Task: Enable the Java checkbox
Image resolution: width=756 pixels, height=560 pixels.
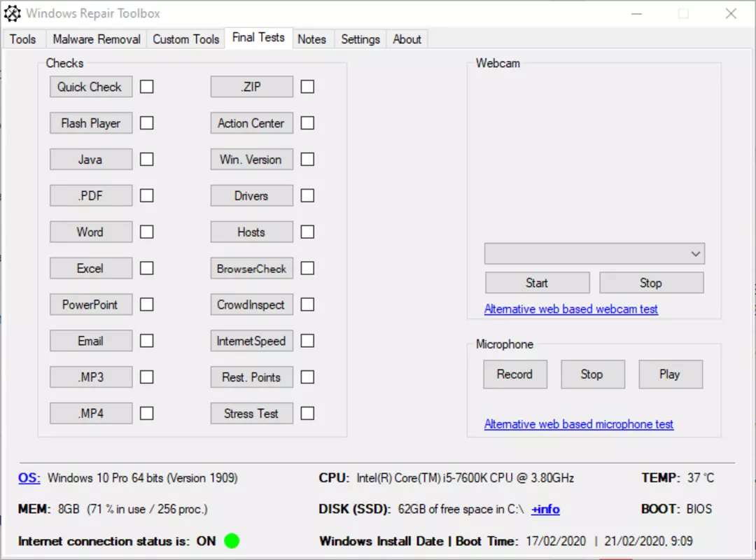Action: (146, 159)
